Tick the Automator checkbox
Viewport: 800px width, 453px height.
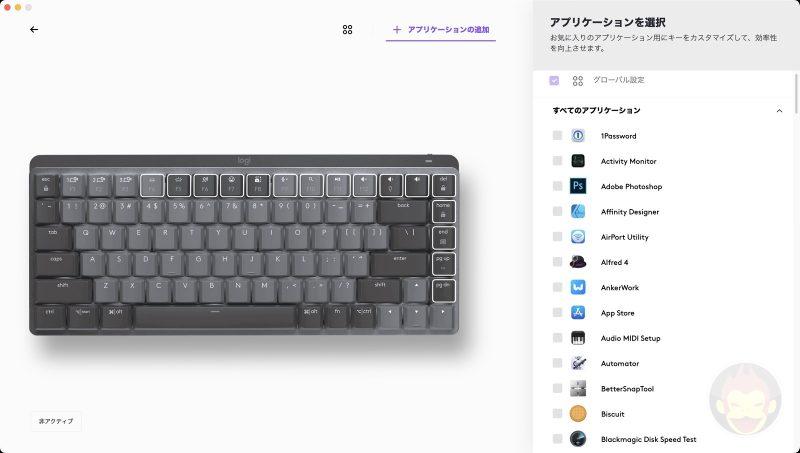point(557,363)
